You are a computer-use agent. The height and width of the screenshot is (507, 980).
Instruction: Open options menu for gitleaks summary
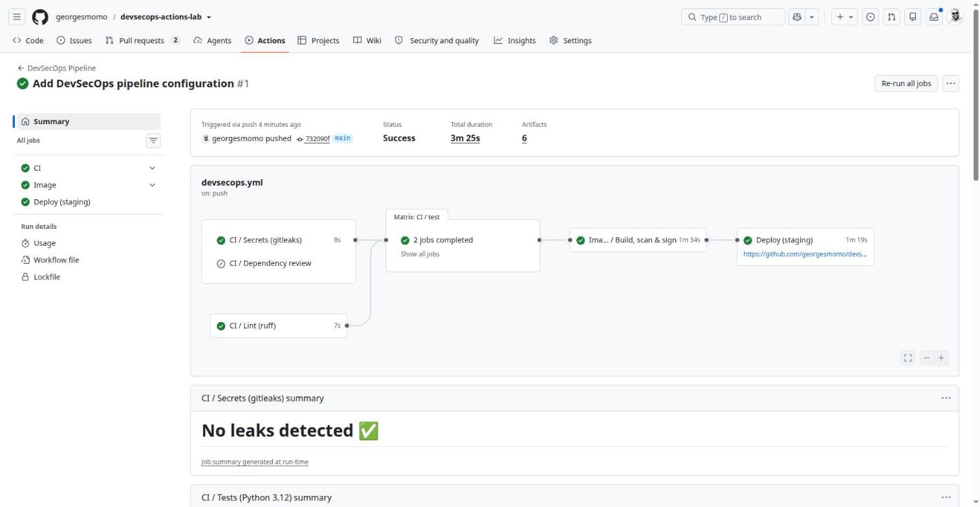tap(946, 398)
